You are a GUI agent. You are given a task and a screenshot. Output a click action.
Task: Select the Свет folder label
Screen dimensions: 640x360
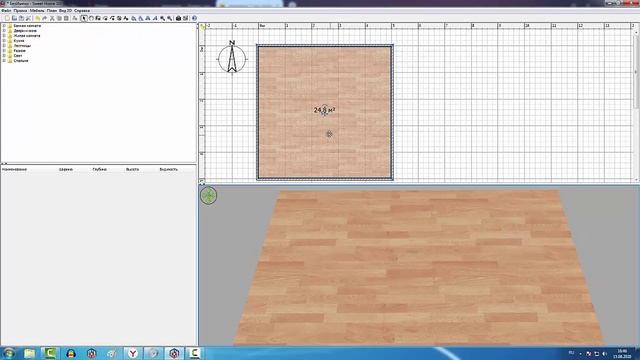pos(18,56)
